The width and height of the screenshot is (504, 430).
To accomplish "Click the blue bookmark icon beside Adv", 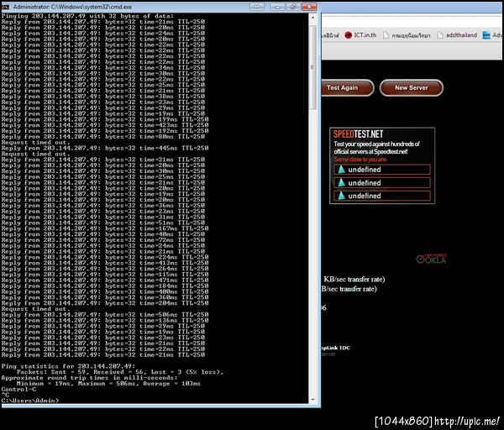I will pyautogui.click(x=486, y=35).
